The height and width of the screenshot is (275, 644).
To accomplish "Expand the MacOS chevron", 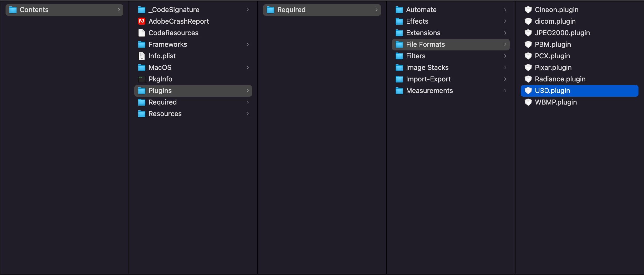I will 248,68.
